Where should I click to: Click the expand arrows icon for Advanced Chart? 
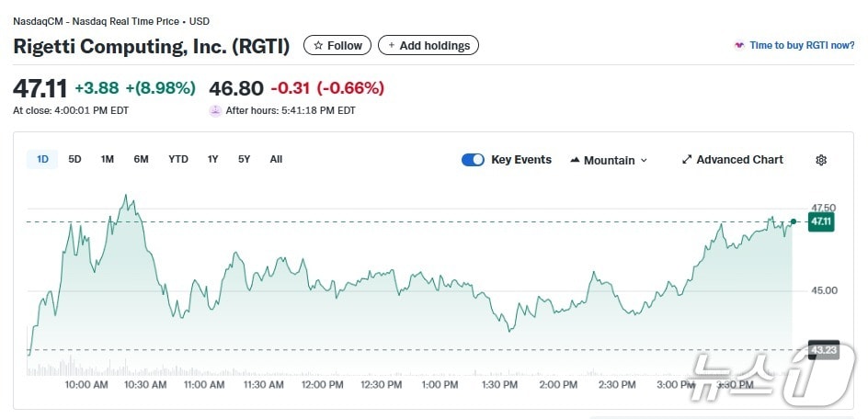point(686,160)
